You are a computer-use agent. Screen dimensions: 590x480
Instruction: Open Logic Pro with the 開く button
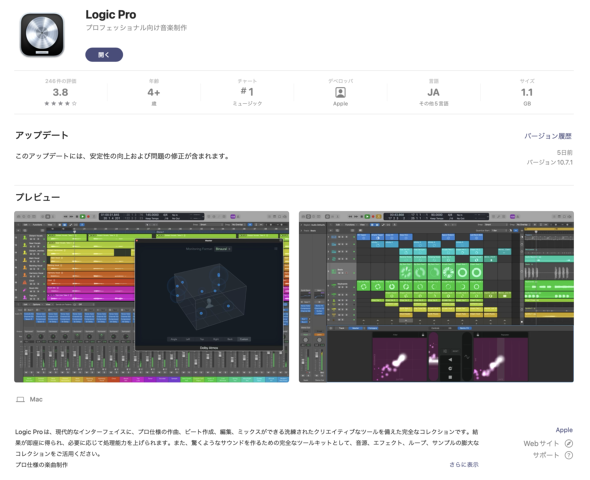tap(104, 55)
